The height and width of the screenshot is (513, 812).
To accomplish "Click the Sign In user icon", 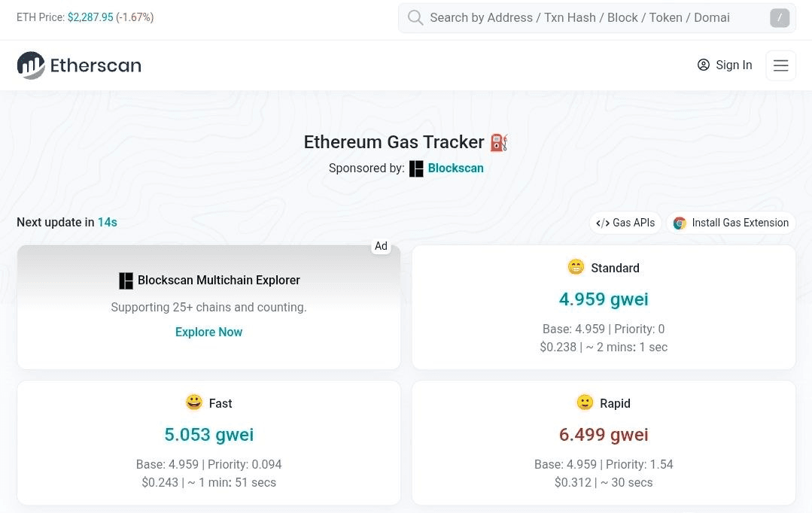I will (x=703, y=65).
